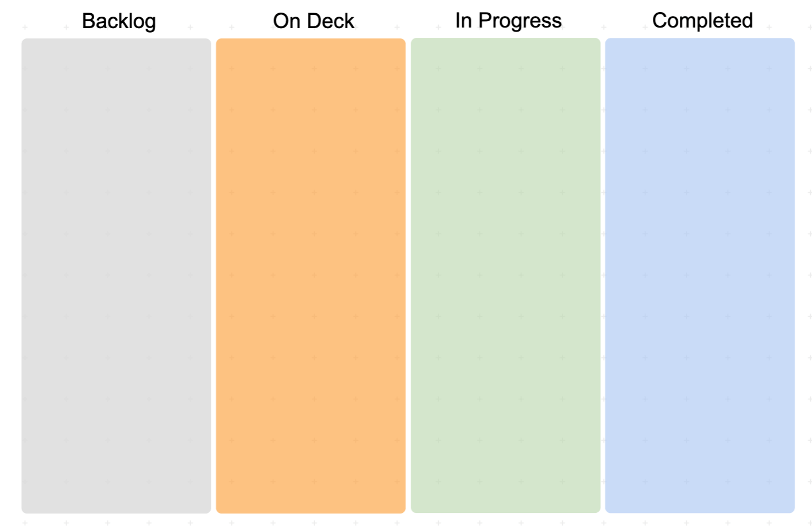The image size is (812, 529).
Task: Click empty canvas below the Backlog column
Action: coord(116,521)
